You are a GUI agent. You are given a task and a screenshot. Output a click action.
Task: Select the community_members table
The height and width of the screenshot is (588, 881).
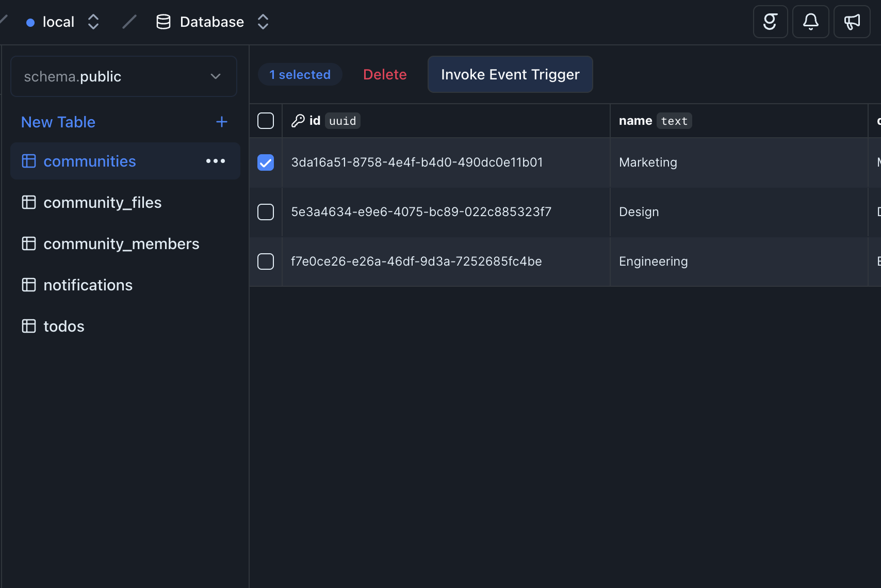click(121, 244)
